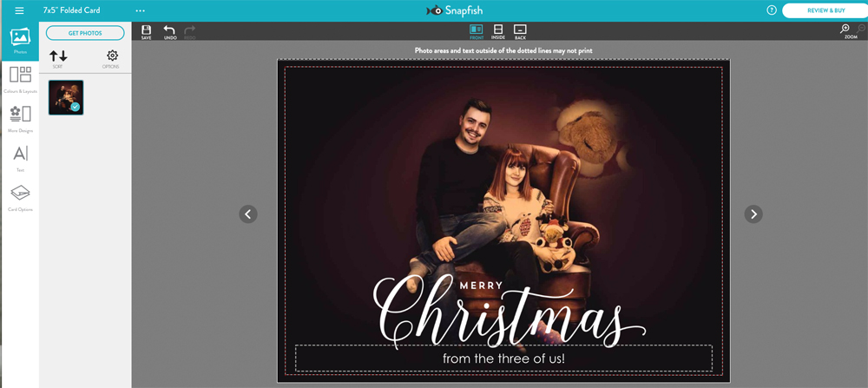Switch to the Inside view

point(498,31)
